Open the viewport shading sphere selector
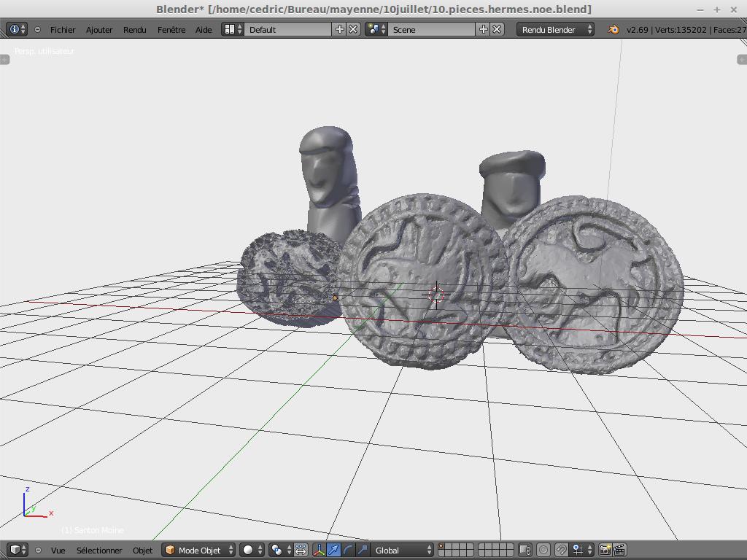This screenshot has height=560, width=747. tap(252, 550)
